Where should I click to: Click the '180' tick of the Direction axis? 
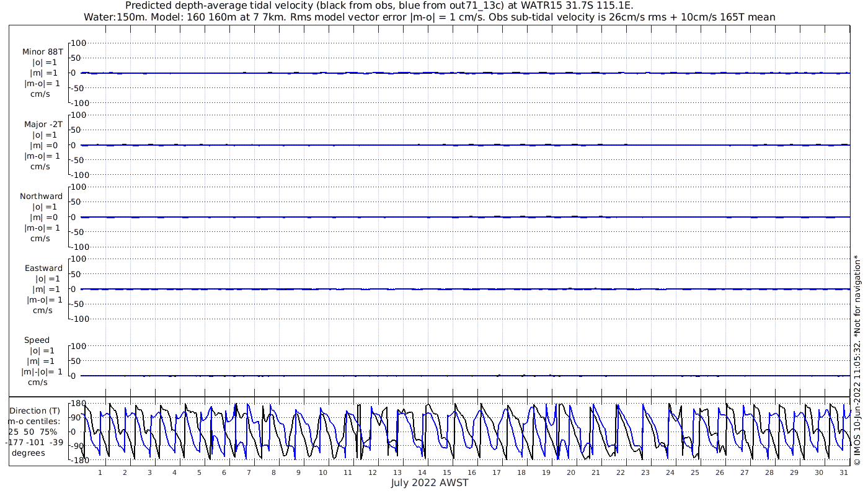point(78,404)
